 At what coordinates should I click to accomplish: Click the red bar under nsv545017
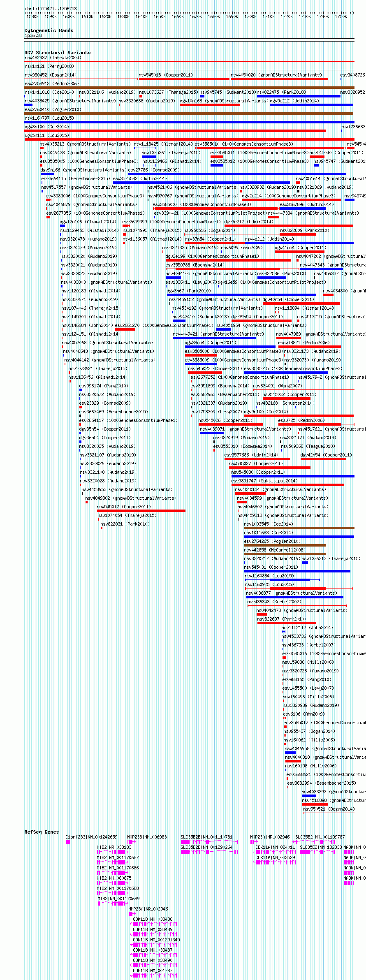click(141, 511)
